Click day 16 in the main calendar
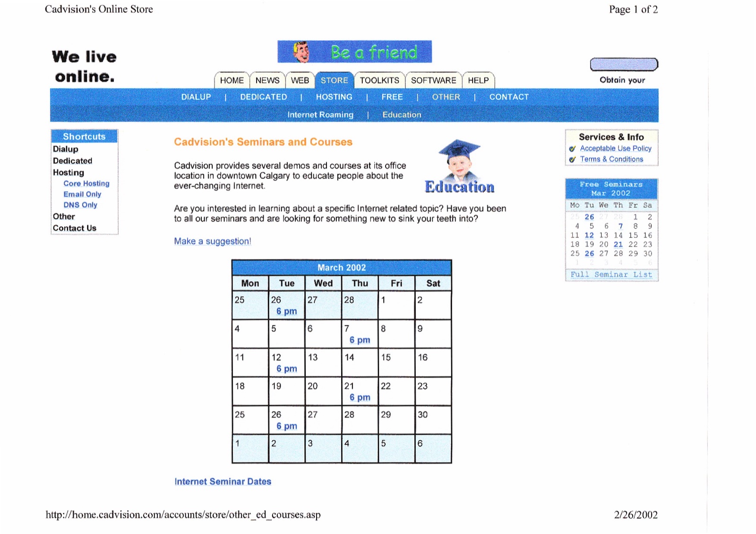The height and width of the screenshot is (534, 756). tap(433, 363)
